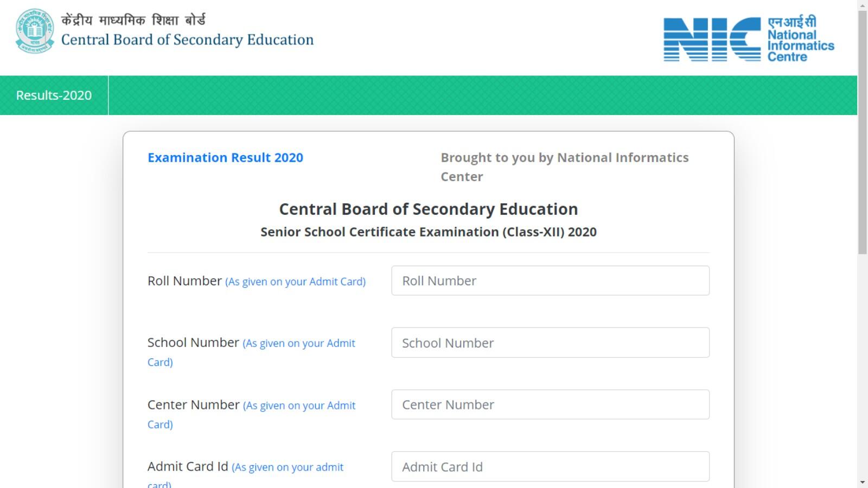Click the Hindi CBSE title in header
868x488 pixels.
133,21
